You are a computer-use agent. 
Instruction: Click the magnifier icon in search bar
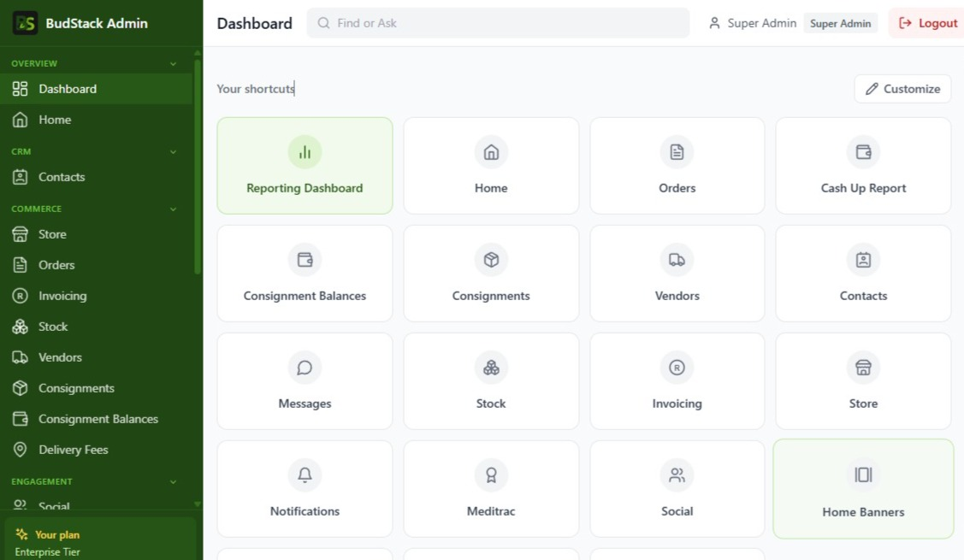click(x=323, y=23)
